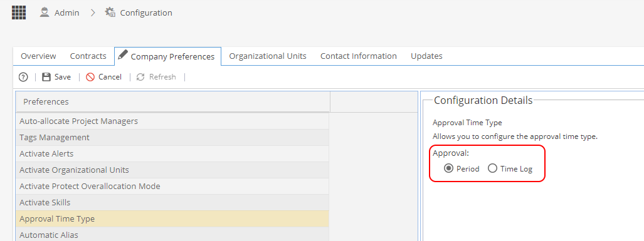Switch to the Contracts tab

88,56
